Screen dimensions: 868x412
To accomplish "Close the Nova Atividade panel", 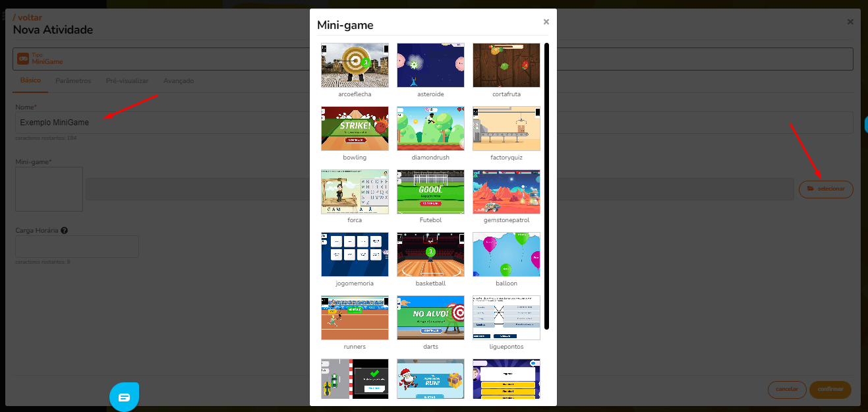I will [x=850, y=22].
